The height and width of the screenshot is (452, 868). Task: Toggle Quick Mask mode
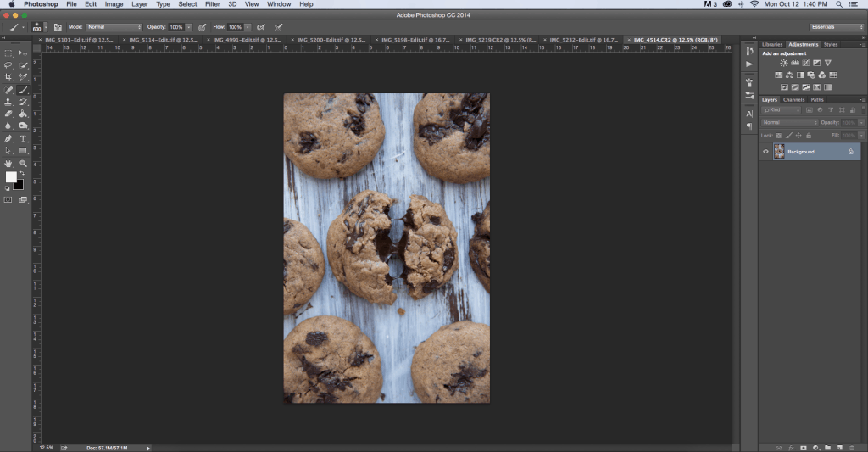(8, 199)
